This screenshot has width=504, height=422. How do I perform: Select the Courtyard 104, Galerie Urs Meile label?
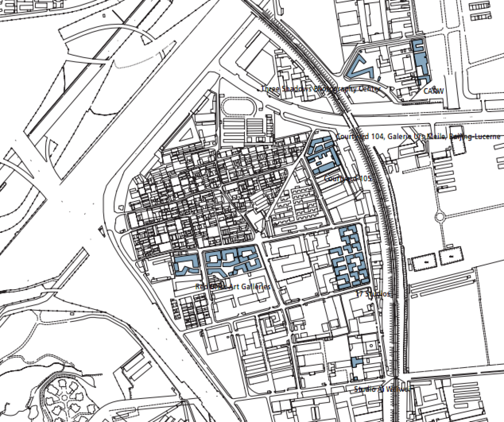418,137
